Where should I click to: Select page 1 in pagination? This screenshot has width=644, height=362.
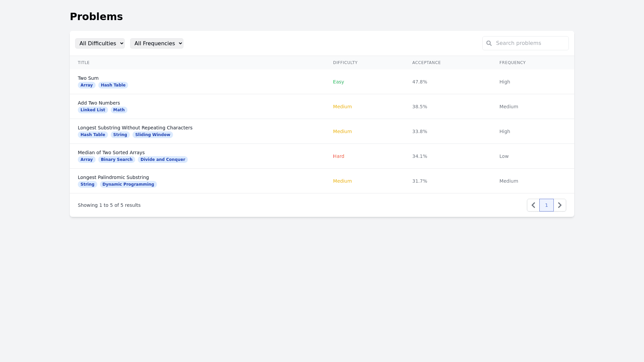[x=546, y=205]
